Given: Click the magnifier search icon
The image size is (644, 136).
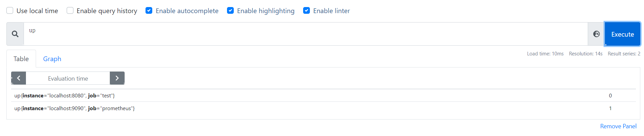Looking at the screenshot, I should point(15,34).
